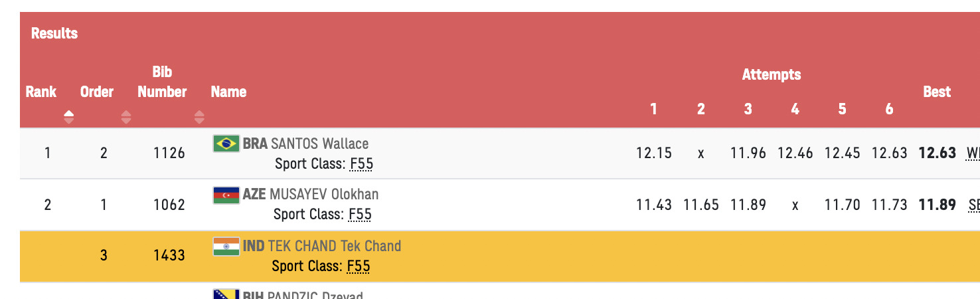This screenshot has width=980, height=299.
Task: Click the SB label beside 11.89
Action: [x=973, y=205]
